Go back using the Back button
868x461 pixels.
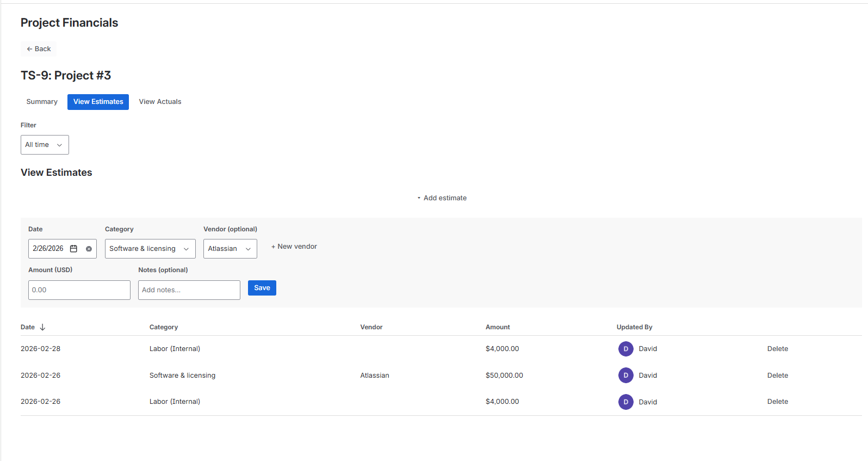tap(39, 49)
